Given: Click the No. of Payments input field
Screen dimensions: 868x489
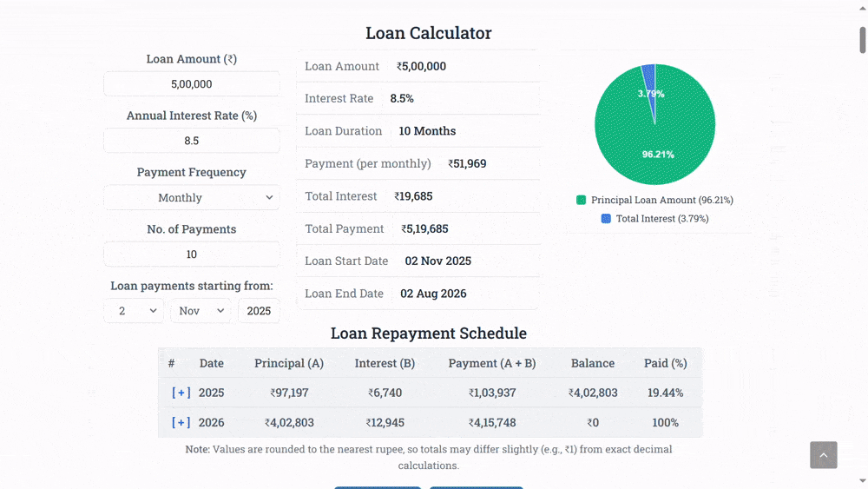Looking at the screenshot, I should point(192,254).
